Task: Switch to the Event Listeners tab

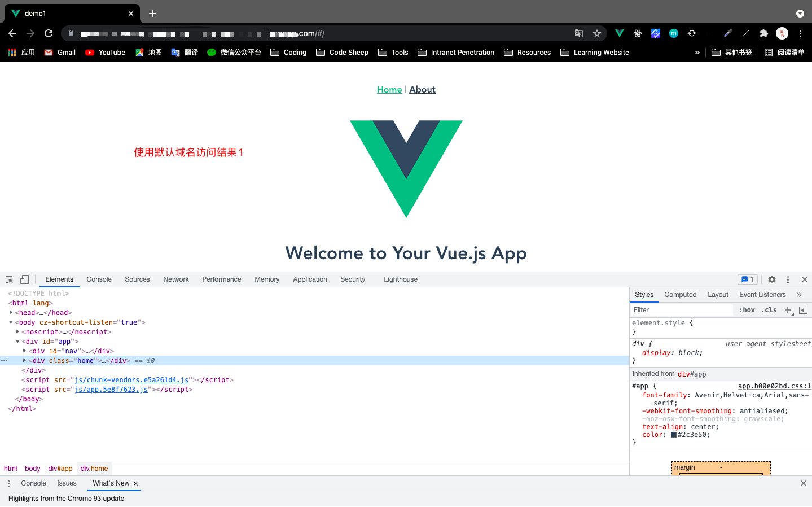Action: (762, 295)
